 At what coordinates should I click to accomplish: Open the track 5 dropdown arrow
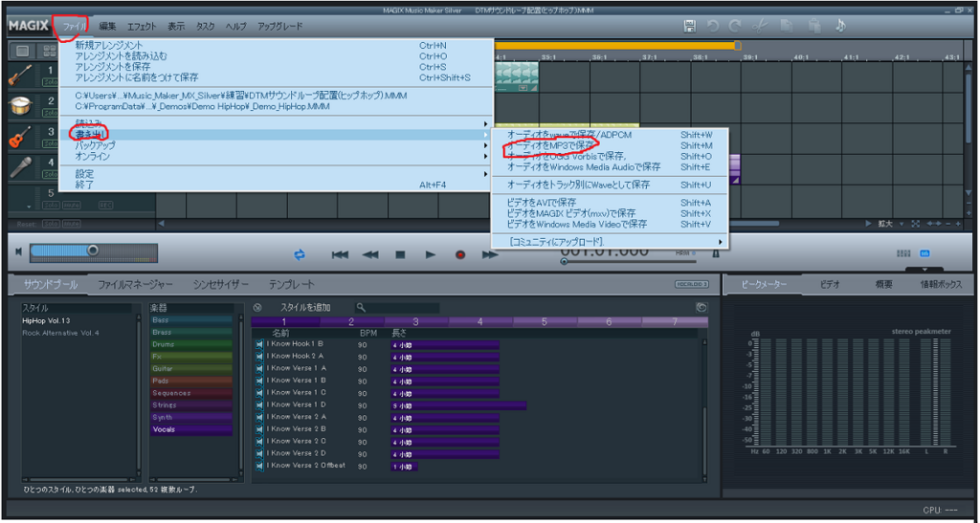coord(29,206)
